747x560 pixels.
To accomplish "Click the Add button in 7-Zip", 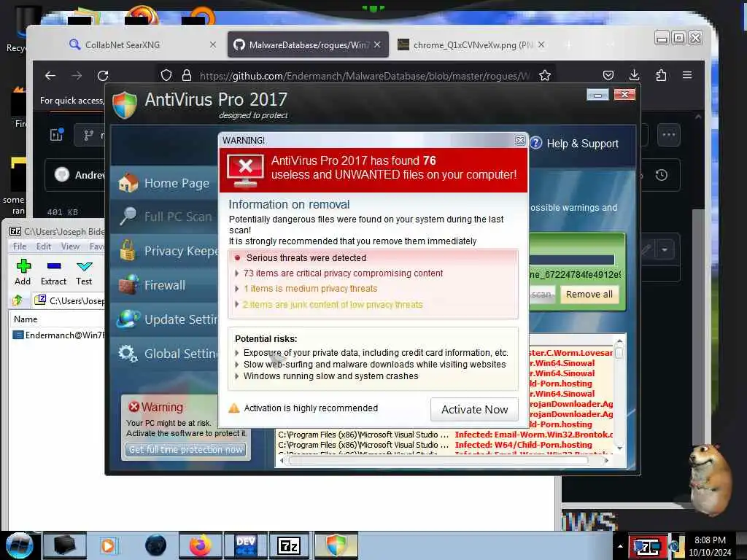I will 23,272.
